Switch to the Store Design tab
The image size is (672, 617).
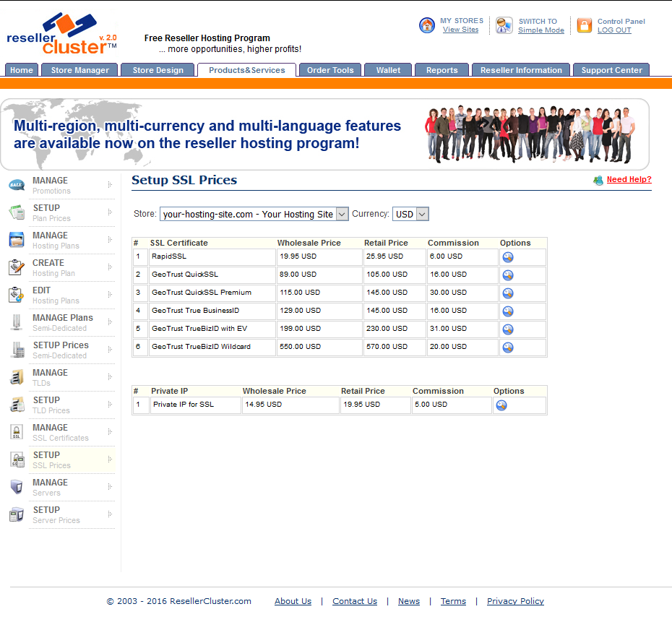158,70
